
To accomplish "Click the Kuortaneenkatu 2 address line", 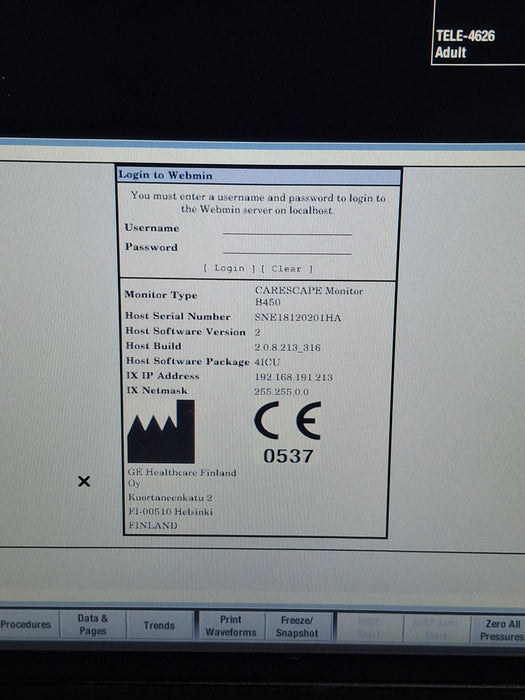I will (x=170, y=497).
